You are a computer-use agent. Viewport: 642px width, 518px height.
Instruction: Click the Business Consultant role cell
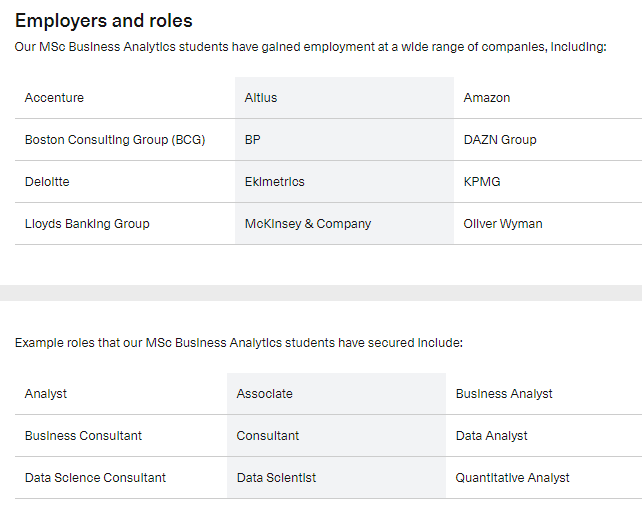(121, 436)
